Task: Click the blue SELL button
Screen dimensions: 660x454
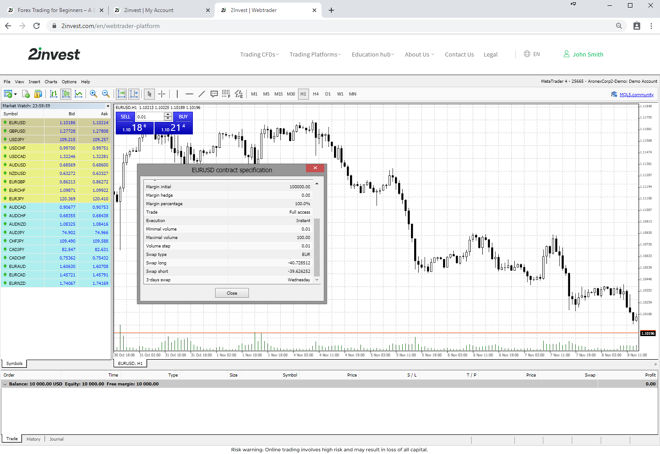Action: pos(125,117)
